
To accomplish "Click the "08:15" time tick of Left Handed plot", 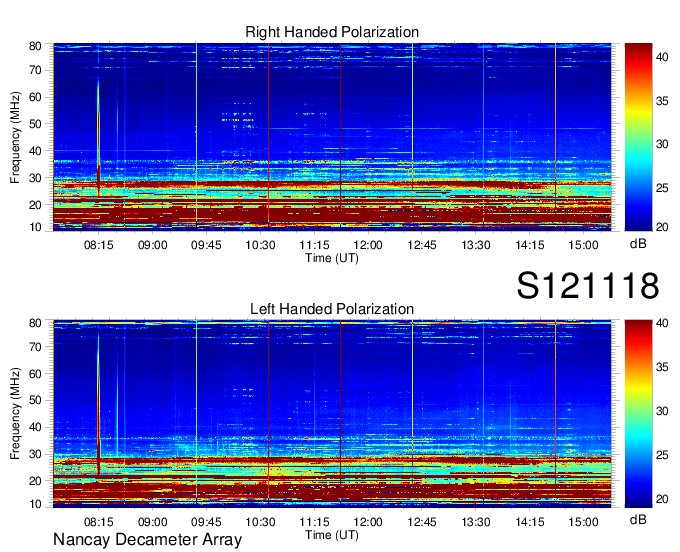I will pos(98,522).
